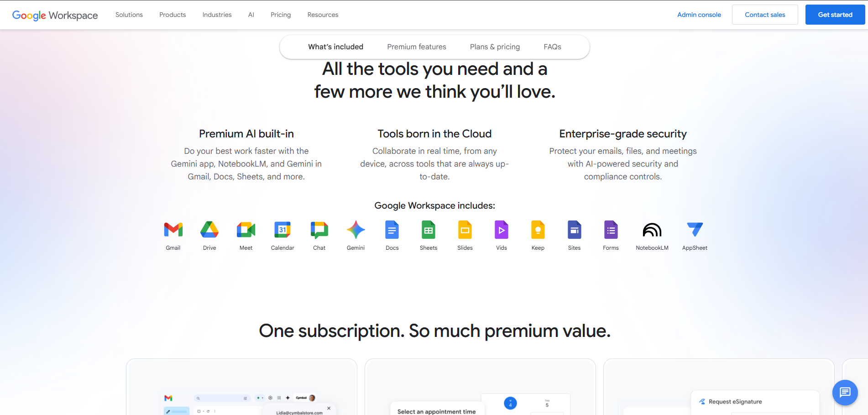
Task: Choose the Chat app icon
Action: click(319, 230)
